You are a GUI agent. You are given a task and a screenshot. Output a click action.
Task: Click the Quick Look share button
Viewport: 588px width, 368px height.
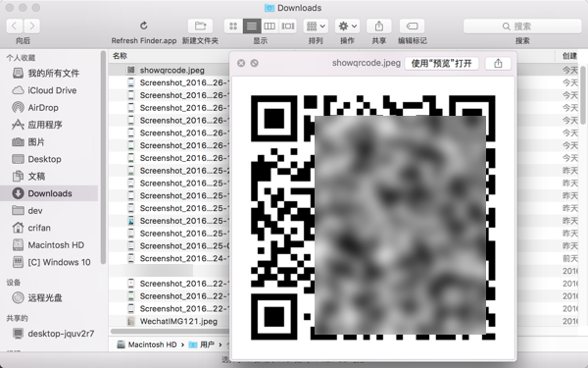[x=498, y=63]
